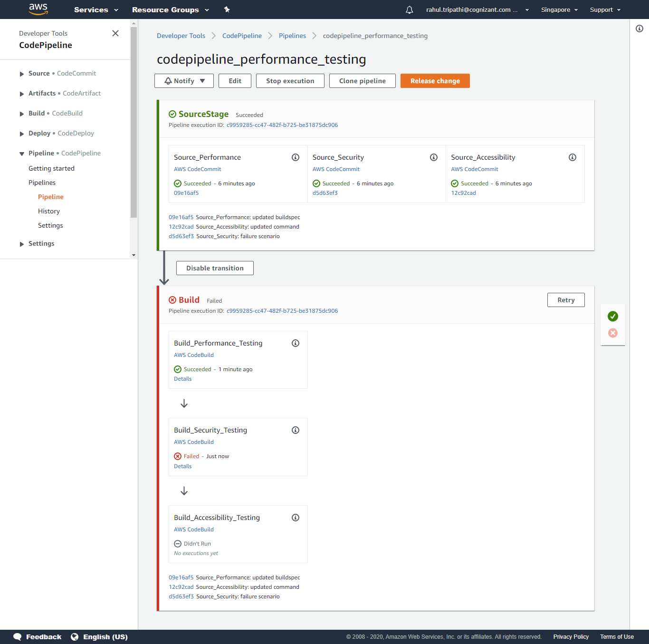This screenshot has height=644, width=649.
Task: Open the Feedback link in footer
Action: tap(44, 637)
